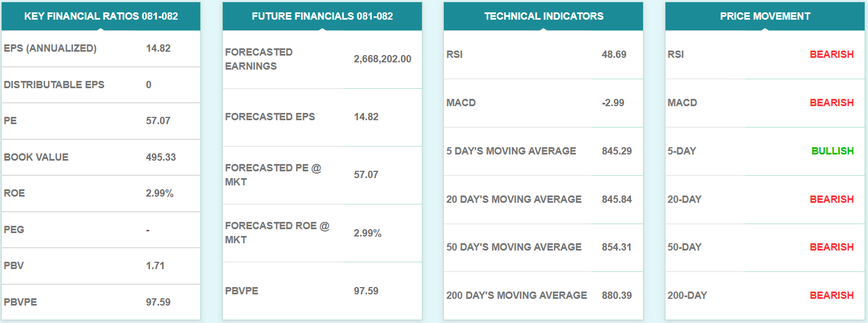Select the Distributable EPS row label

pyautogui.click(x=54, y=85)
